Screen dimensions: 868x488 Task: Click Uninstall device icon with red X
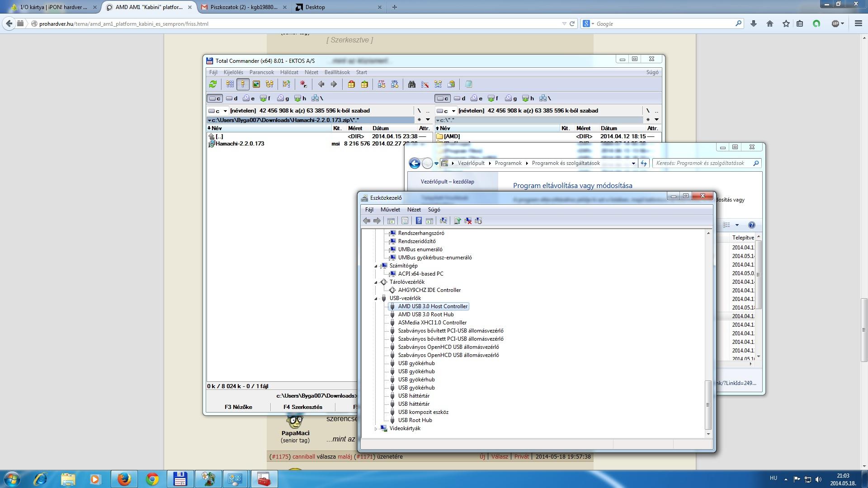pos(468,221)
